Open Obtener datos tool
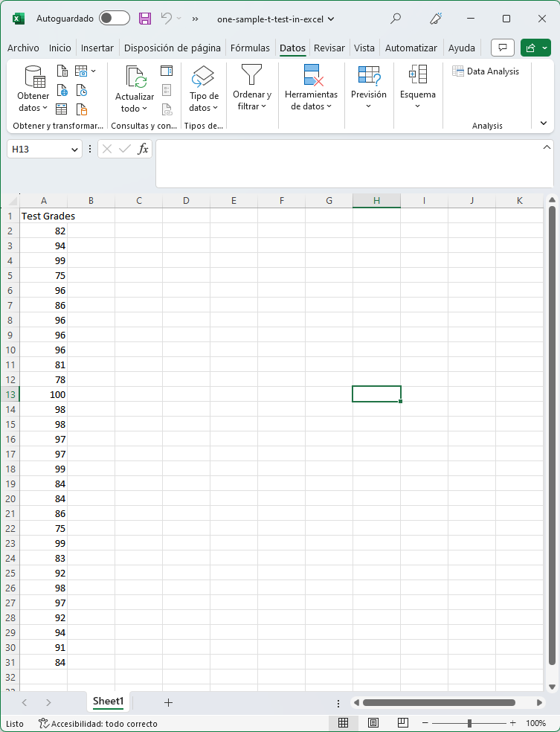Viewport: 560px width, 732px height. tap(33, 89)
